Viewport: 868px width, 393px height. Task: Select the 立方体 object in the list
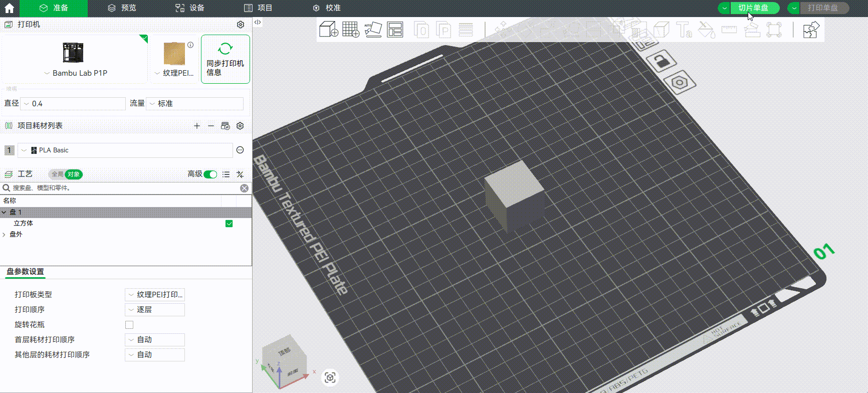coord(24,224)
